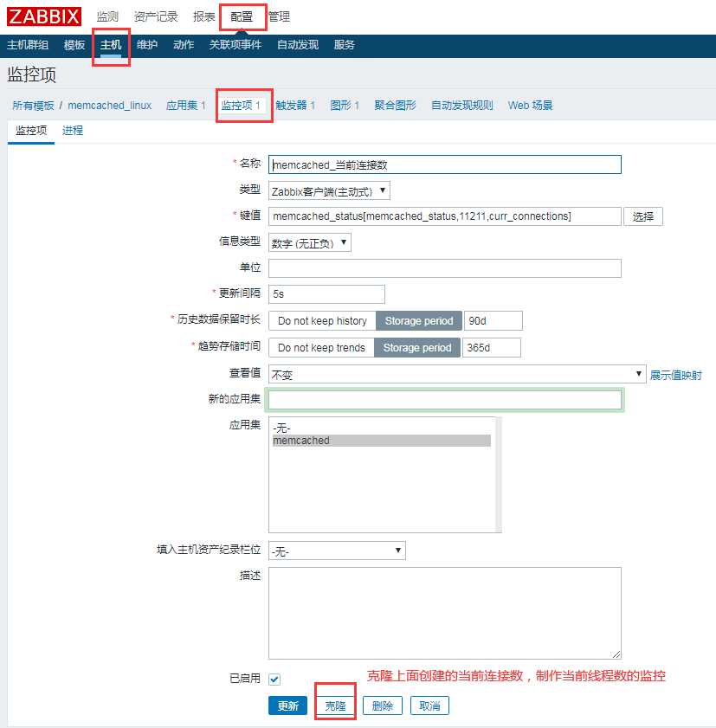Switch to the 监控项 form tab
Viewport: 716px width, 728px height.
click(31, 131)
